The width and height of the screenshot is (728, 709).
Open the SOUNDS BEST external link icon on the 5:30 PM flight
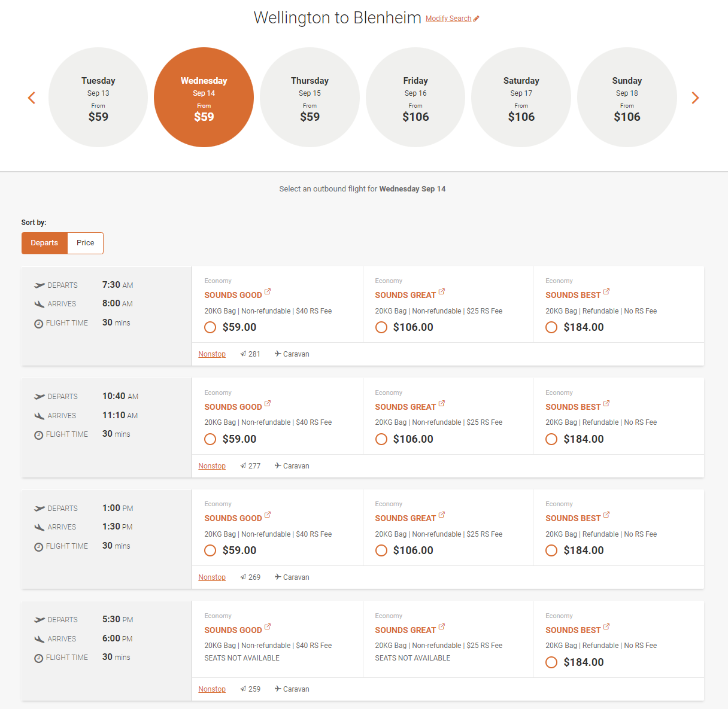pos(606,626)
